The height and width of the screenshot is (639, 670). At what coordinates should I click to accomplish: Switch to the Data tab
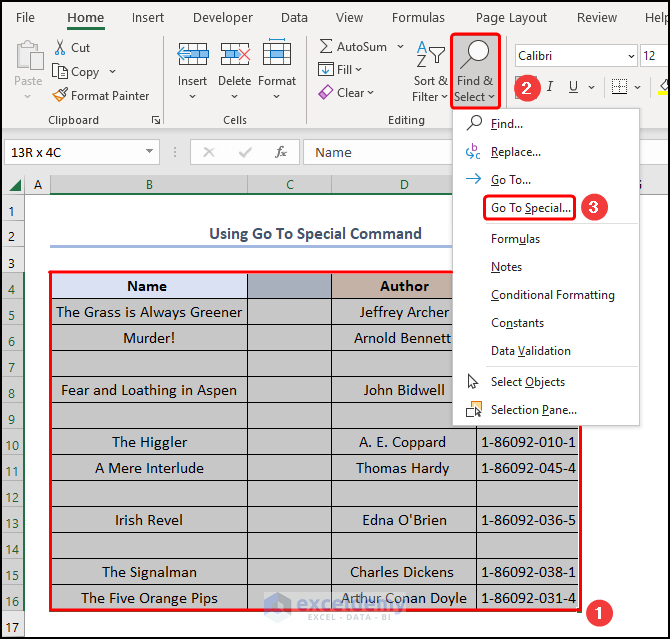click(x=294, y=18)
